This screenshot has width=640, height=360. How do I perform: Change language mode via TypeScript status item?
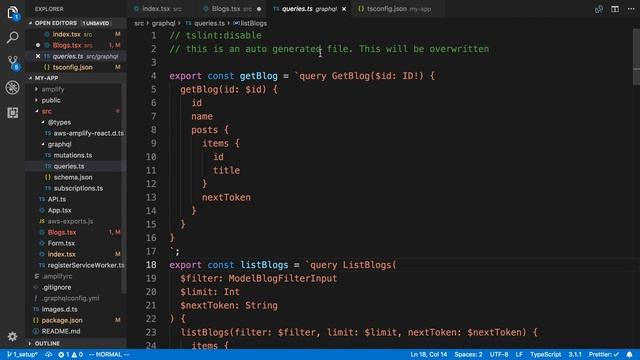point(545,354)
